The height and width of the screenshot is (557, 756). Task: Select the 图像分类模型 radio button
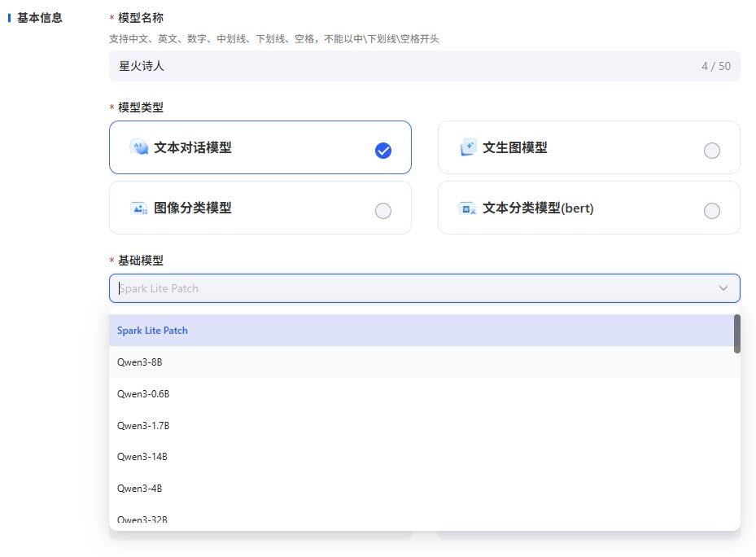pyautogui.click(x=383, y=210)
